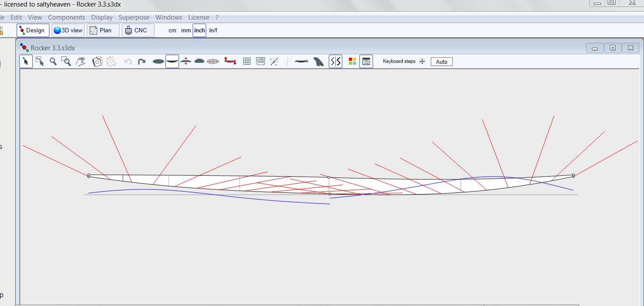Click the keyboard steps arrows icon
This screenshot has width=644, height=306.
coord(422,62)
